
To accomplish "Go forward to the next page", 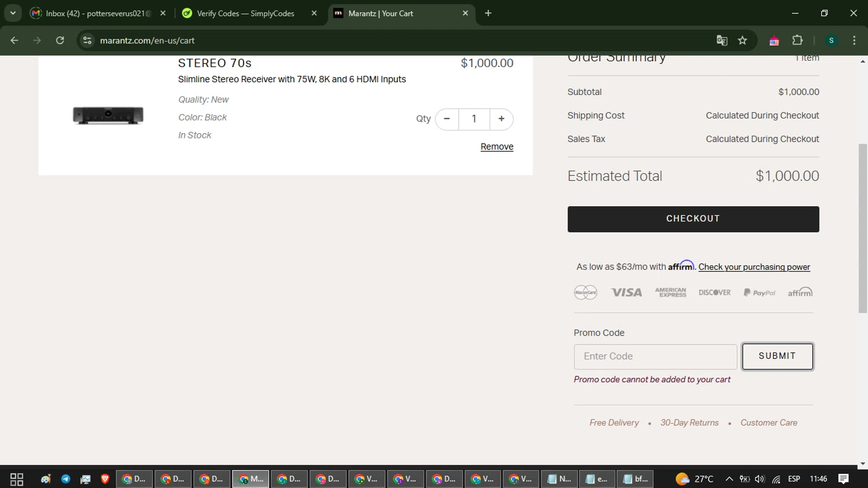I will pyautogui.click(x=37, y=41).
